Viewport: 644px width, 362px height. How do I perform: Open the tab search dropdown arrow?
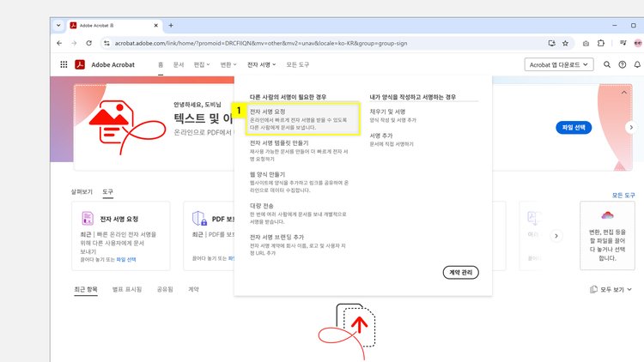click(x=58, y=26)
